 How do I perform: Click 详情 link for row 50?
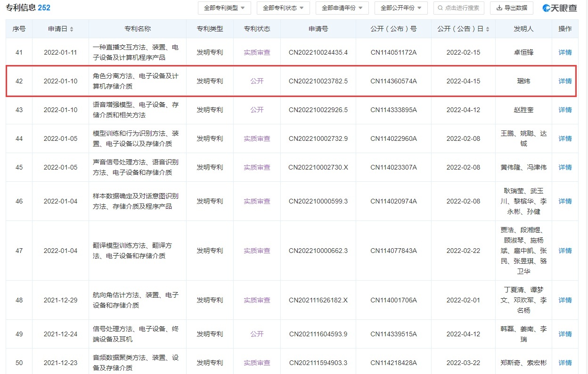(x=565, y=363)
